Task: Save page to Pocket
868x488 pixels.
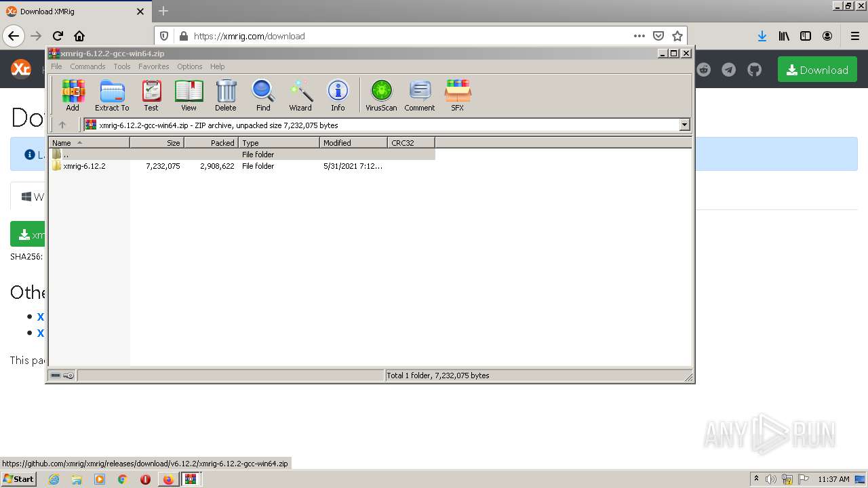Action: (x=658, y=36)
